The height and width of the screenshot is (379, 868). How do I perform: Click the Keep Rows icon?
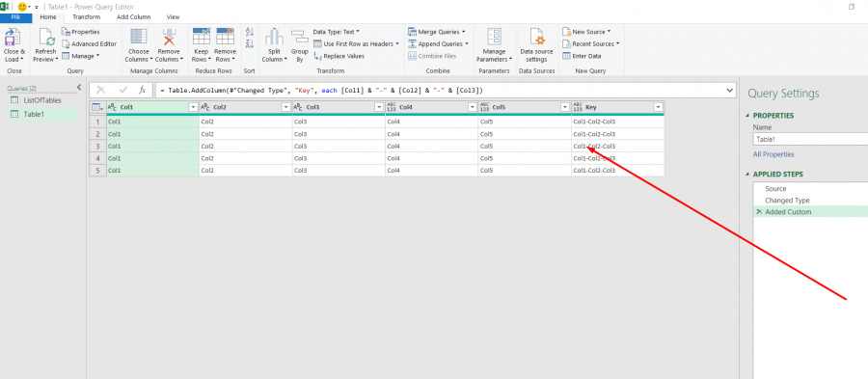click(201, 37)
